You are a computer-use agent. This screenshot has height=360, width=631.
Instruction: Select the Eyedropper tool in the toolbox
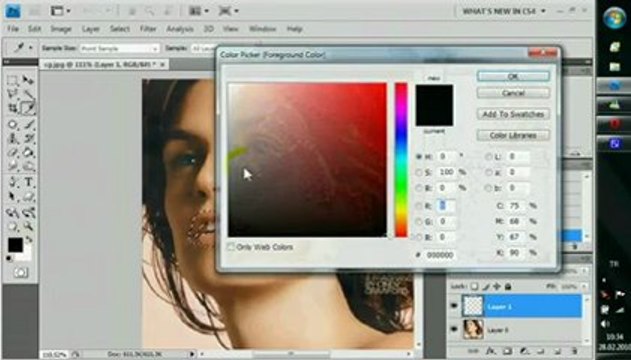[x=28, y=108]
